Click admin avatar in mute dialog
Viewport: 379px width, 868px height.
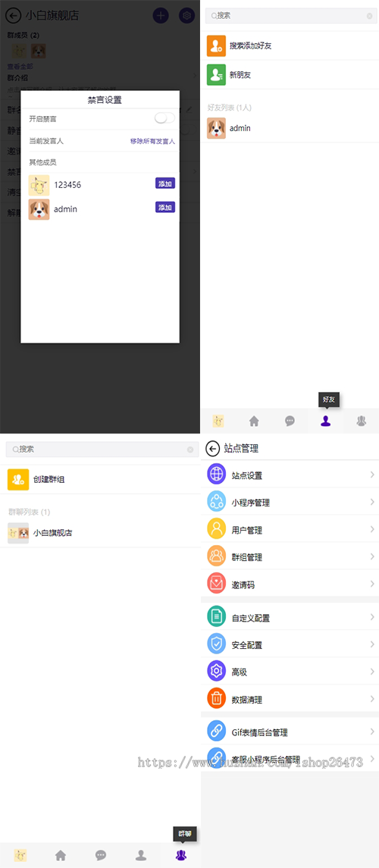coord(39,209)
